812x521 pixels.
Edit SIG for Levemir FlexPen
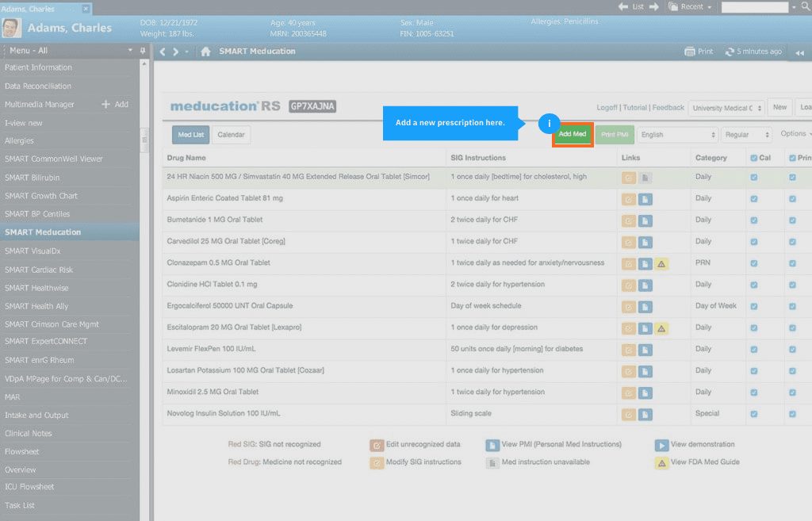[x=628, y=350]
